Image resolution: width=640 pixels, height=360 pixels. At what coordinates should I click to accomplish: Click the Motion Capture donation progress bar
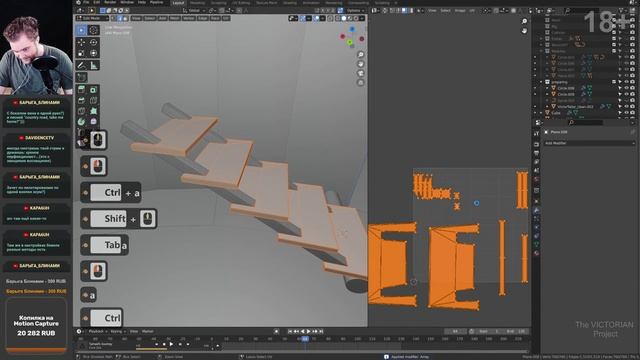(x=36, y=350)
